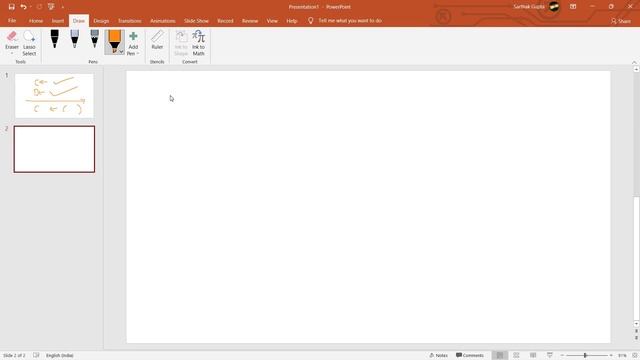Undo the last action
640x360 pixels.
click(23, 7)
